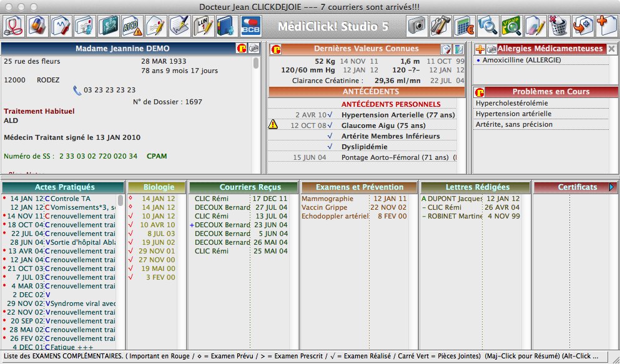The image size is (620, 364).
Task: Click the magnifier over folders search icon
Action: click(488, 26)
